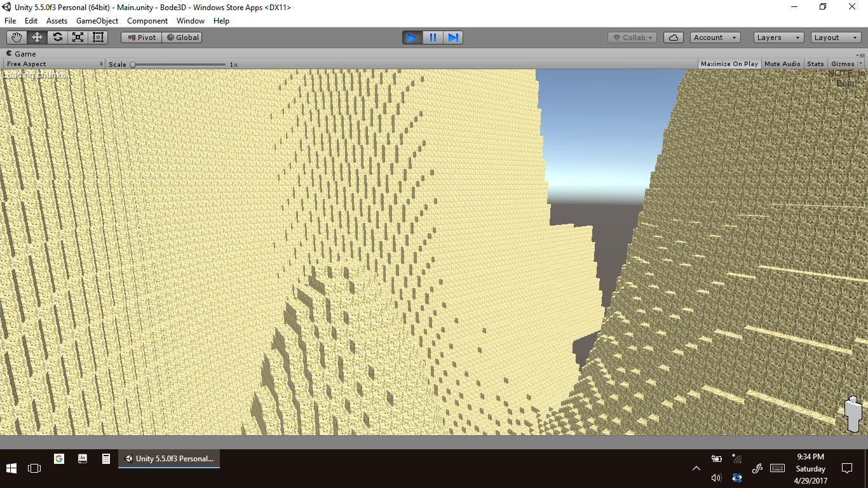Toggle Mute Audio in Game view
This screenshot has width=868, height=488.
(782, 64)
